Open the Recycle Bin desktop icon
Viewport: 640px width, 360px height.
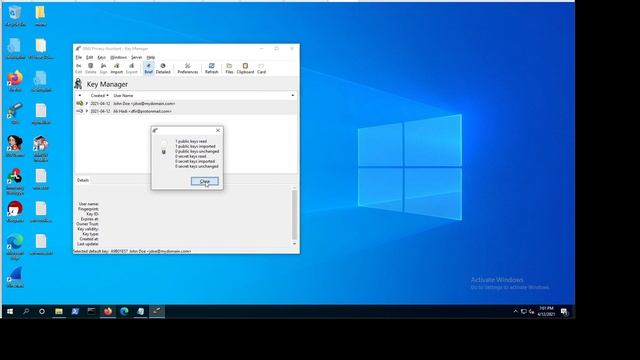[x=15, y=16]
